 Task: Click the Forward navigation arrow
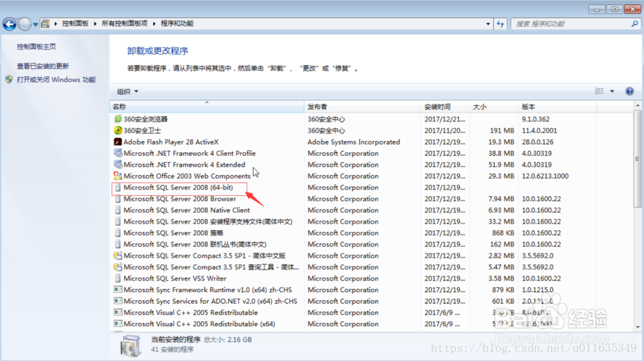click(x=24, y=24)
